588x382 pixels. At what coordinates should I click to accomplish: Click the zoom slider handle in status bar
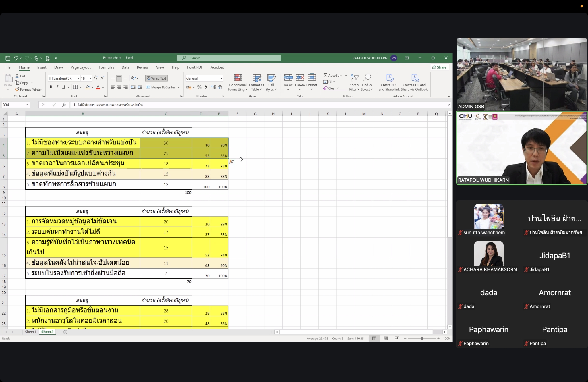coord(422,339)
